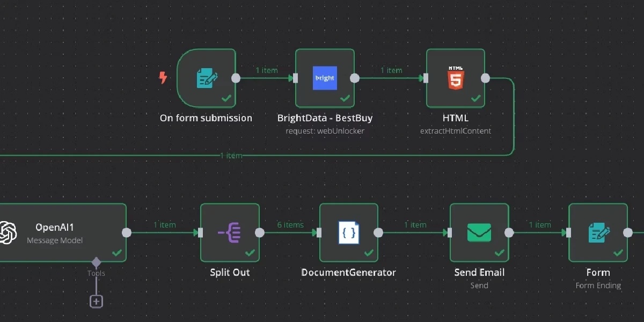Click the success checkmark on Split Out node
The height and width of the screenshot is (322, 644).
(x=250, y=253)
